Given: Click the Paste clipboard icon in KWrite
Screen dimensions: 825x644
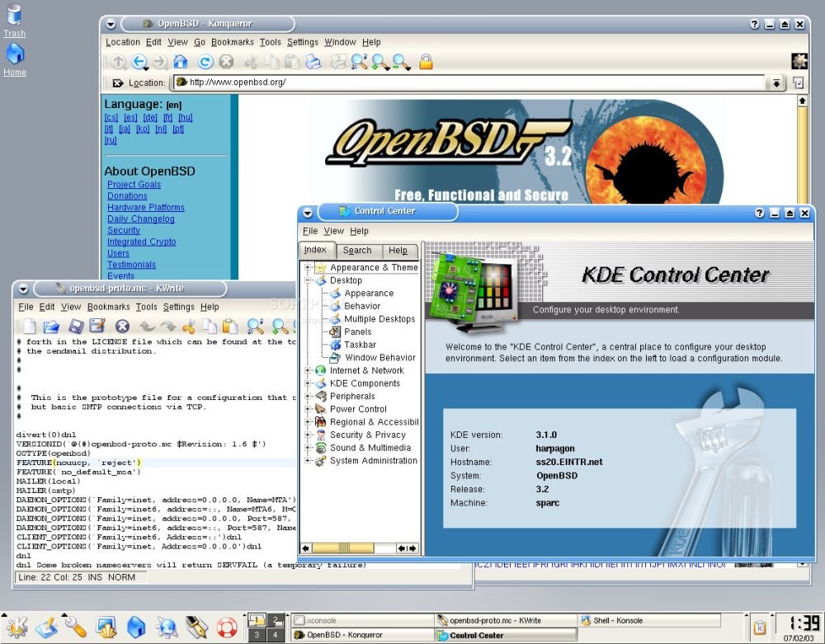Looking at the screenshot, I should click(x=230, y=327).
